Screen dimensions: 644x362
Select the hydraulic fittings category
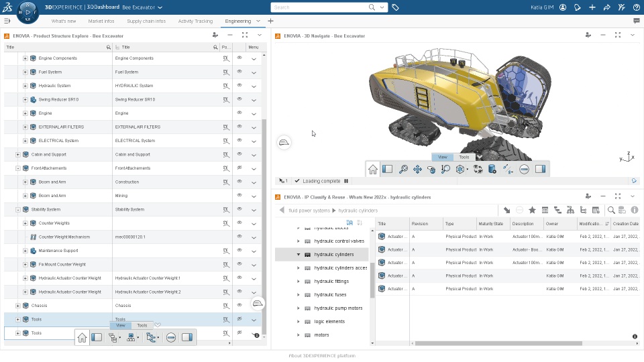331,281
